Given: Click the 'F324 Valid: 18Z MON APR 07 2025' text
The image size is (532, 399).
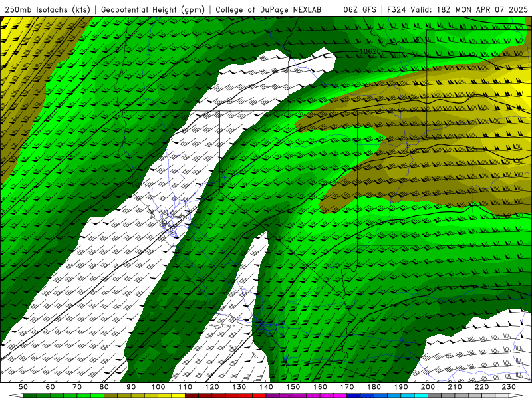Looking at the screenshot, I should pyautogui.click(x=458, y=9).
